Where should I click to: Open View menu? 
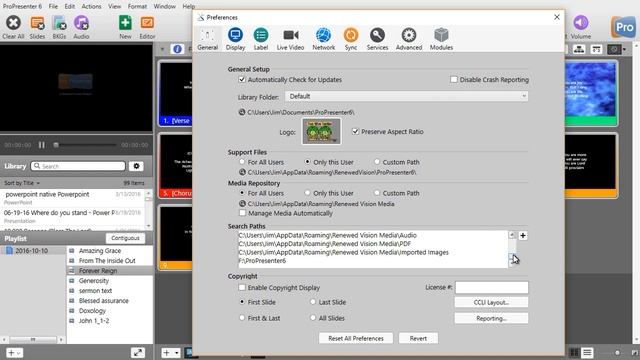tap(115, 7)
